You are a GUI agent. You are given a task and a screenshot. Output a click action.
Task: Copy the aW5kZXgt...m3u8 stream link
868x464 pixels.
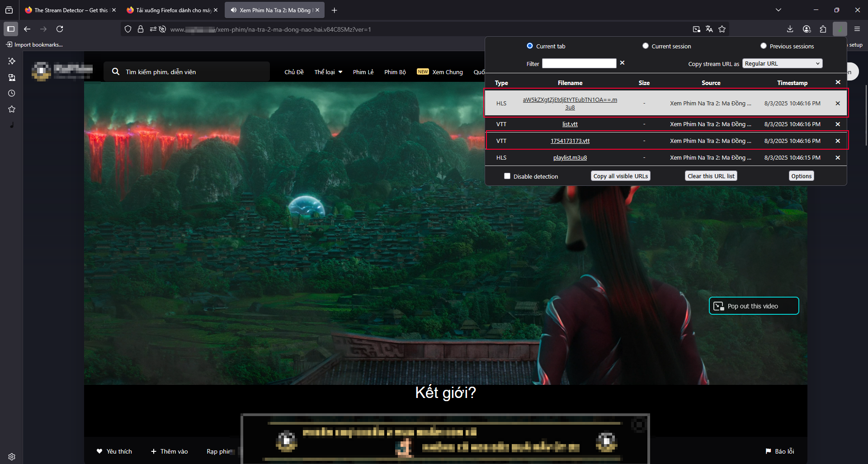pyautogui.click(x=570, y=103)
